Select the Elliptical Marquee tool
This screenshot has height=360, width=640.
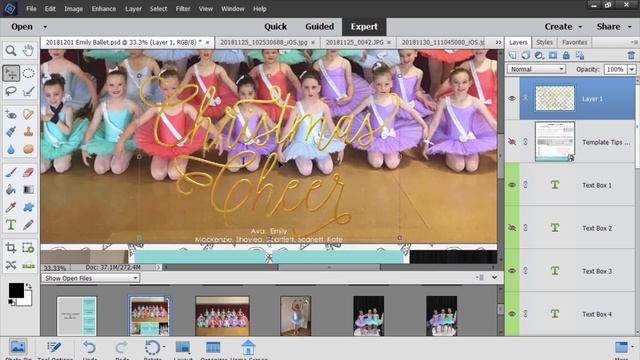(x=28, y=73)
